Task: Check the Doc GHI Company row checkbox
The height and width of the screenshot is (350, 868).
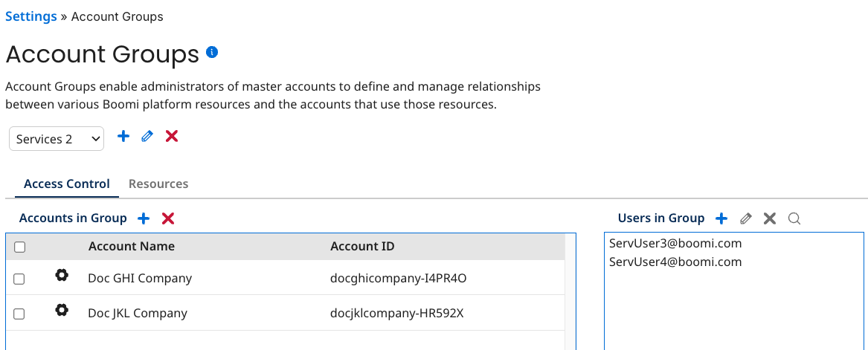Action: (19, 279)
